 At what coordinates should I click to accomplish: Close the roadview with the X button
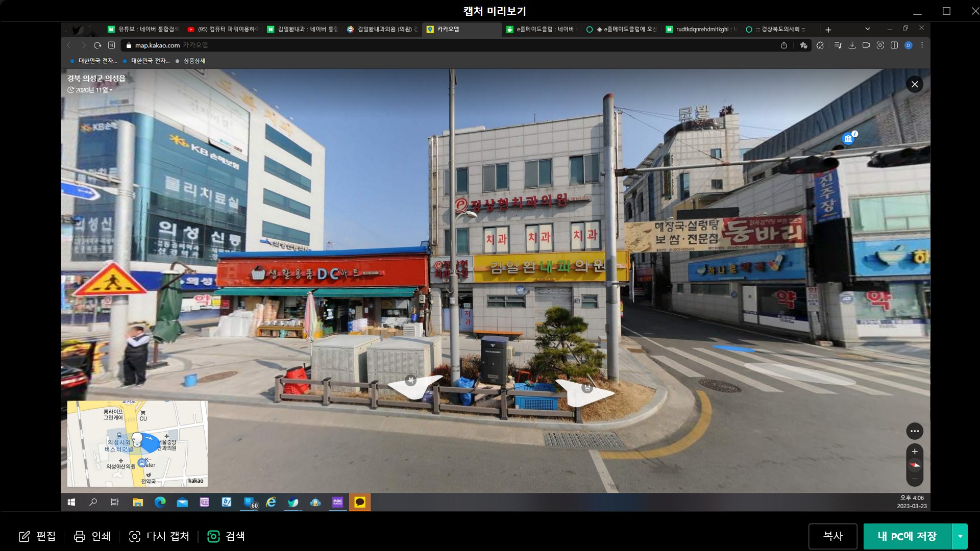(915, 84)
